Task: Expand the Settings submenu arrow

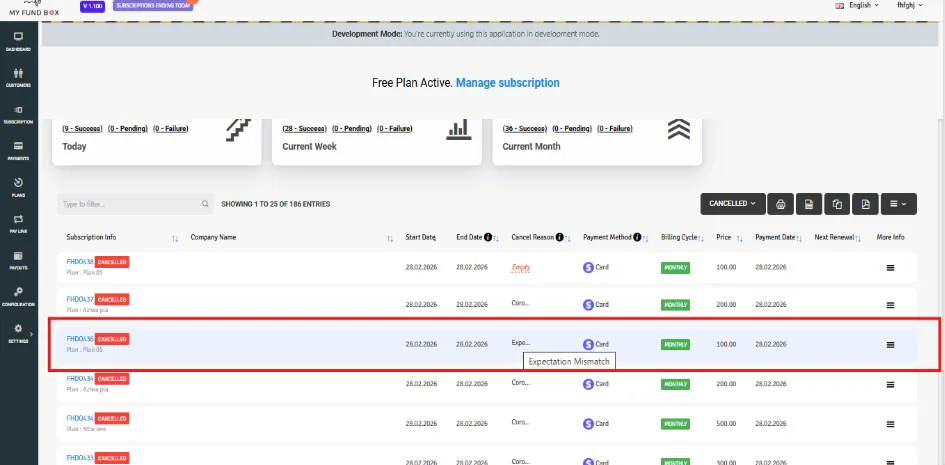Action: click(31, 334)
